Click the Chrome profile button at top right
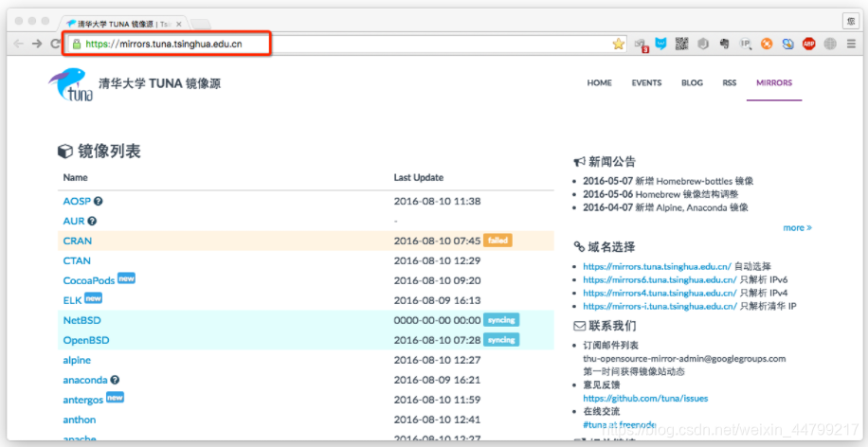Viewport: 868px width, 447px height. pos(851,21)
